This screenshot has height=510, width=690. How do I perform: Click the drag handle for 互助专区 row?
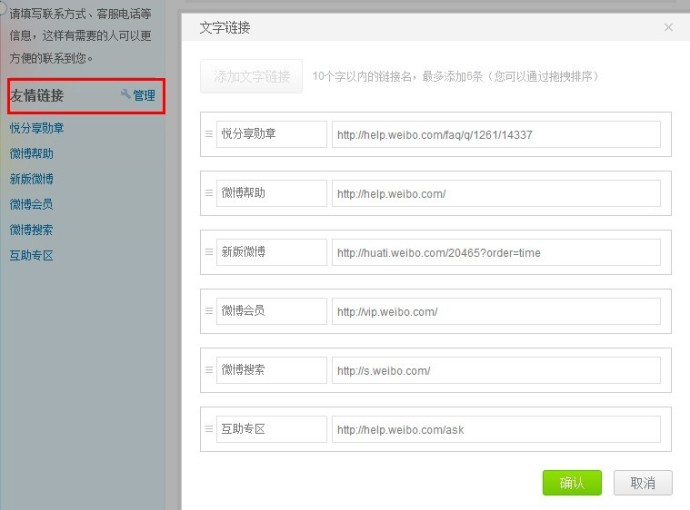click(x=209, y=429)
